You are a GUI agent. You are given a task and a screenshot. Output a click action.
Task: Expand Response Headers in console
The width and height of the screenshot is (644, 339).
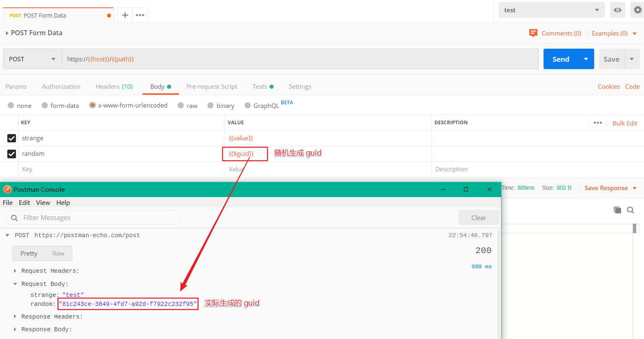click(15, 317)
